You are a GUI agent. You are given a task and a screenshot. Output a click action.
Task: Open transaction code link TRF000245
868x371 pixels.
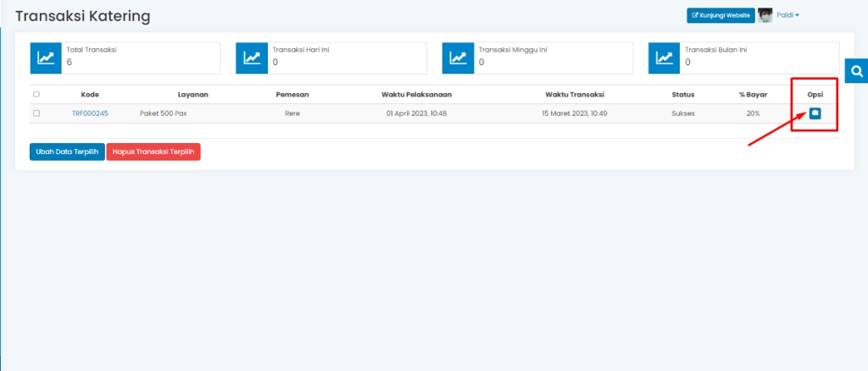tap(90, 113)
